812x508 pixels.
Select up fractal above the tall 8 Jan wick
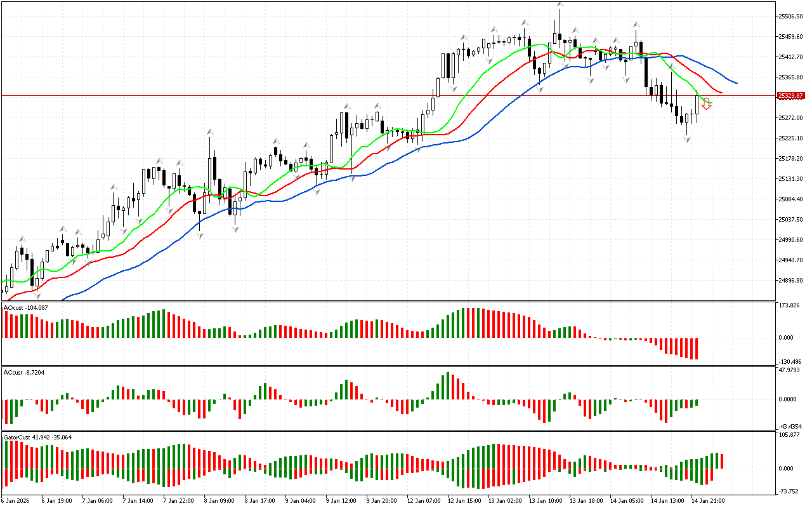tap(209, 131)
